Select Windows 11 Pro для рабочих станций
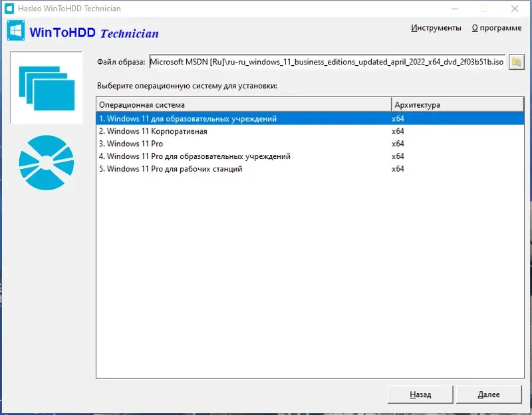The image size is (532, 415). (x=310, y=169)
